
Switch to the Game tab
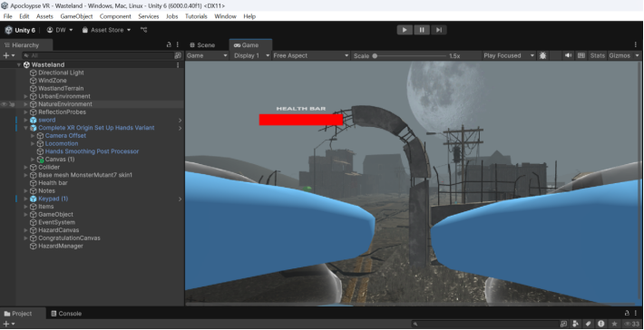coord(250,45)
